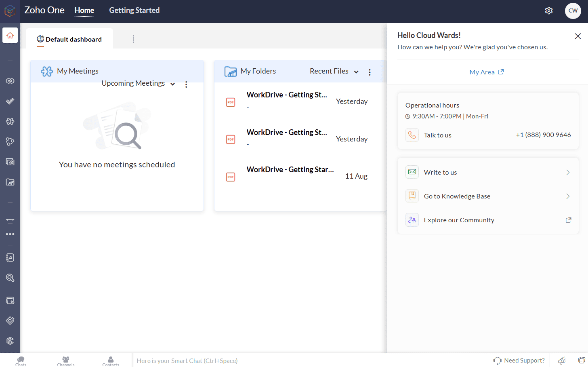588x367 pixels.
Task: Open settings gear in top bar
Action: pyautogui.click(x=548, y=11)
